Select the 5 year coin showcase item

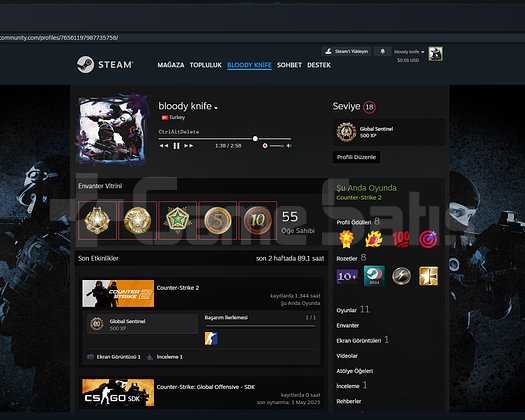pos(218,220)
